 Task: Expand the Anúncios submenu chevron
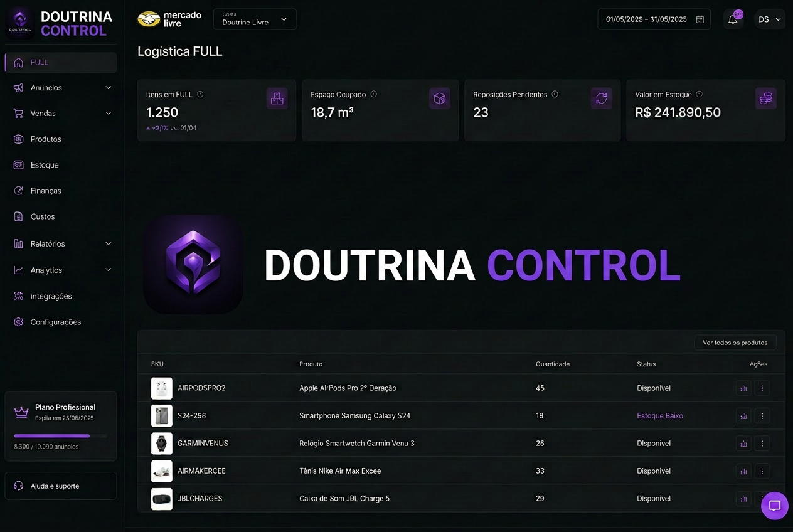108,88
